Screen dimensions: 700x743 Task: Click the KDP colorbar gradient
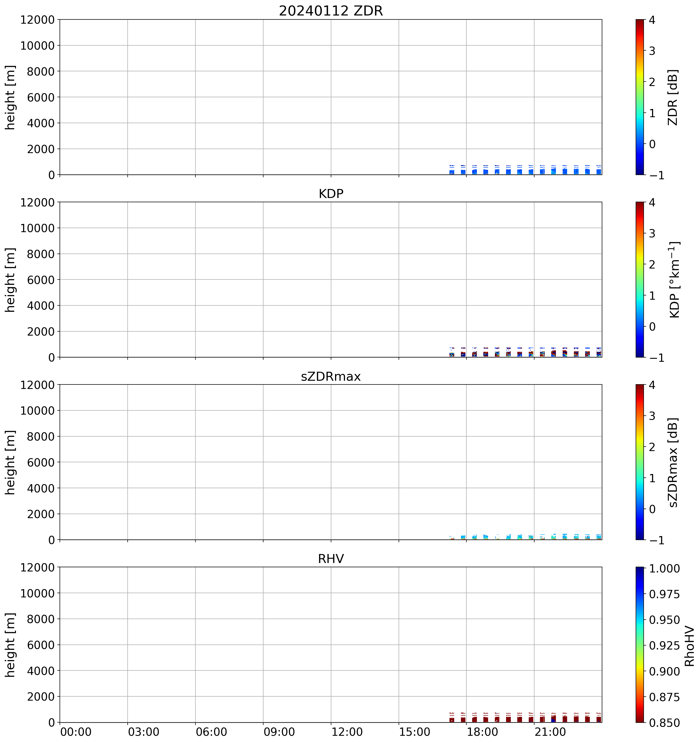coord(640,279)
